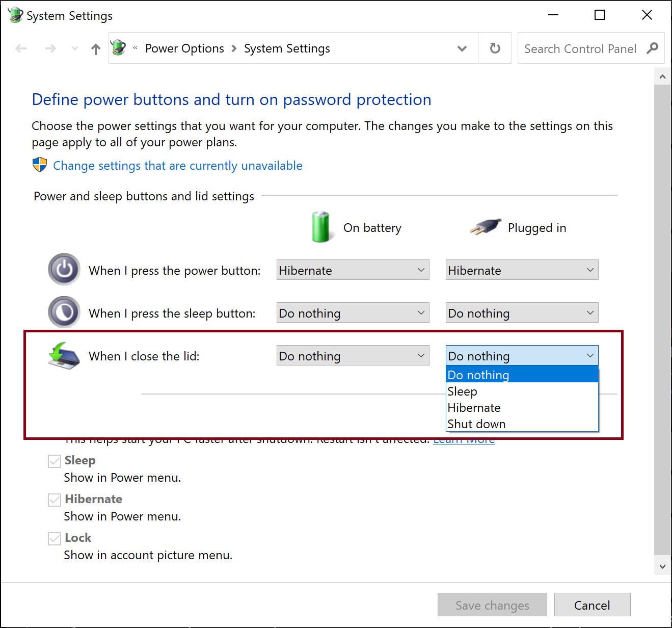Expand close lid On battery dropdown
Image resolution: width=672 pixels, height=628 pixels.
353,356
